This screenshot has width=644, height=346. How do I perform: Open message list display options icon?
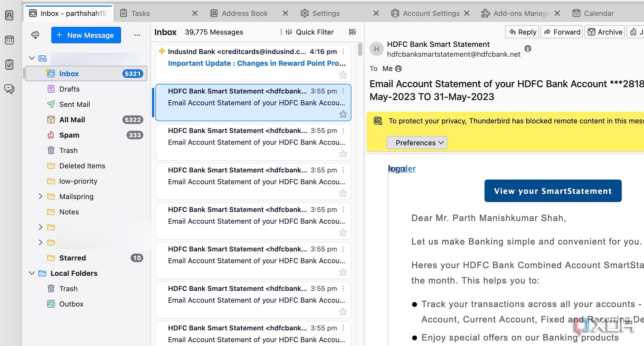pyautogui.click(x=352, y=32)
